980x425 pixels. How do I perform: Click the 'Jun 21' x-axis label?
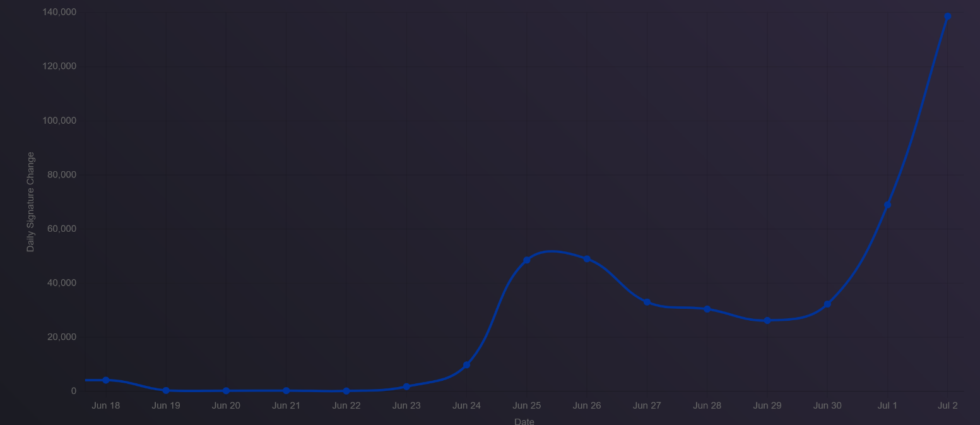(x=286, y=405)
